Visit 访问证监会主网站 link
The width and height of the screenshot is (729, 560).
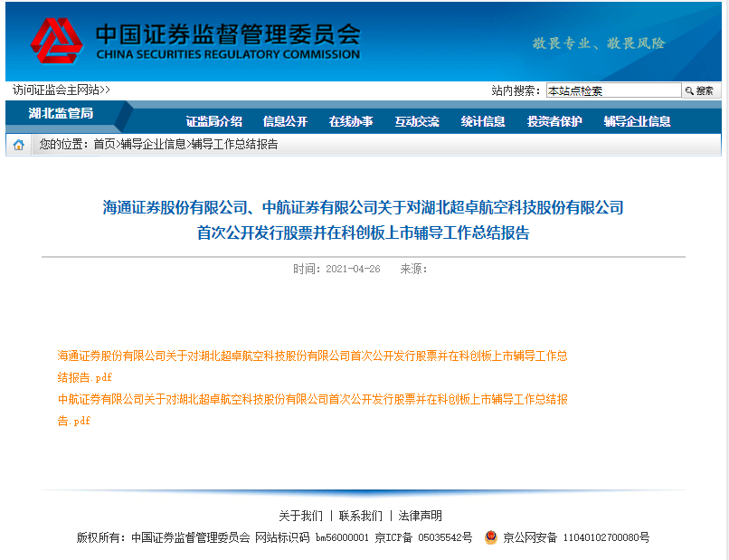[x=61, y=90]
